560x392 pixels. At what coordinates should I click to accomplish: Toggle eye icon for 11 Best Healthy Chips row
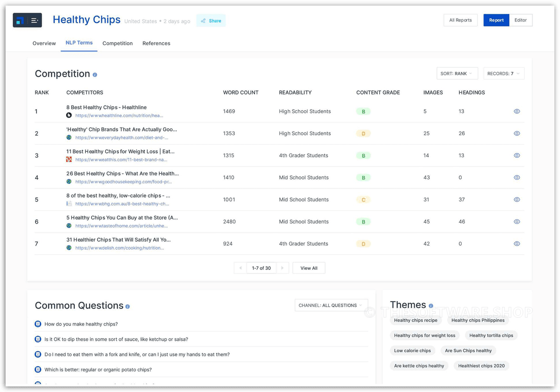point(517,155)
